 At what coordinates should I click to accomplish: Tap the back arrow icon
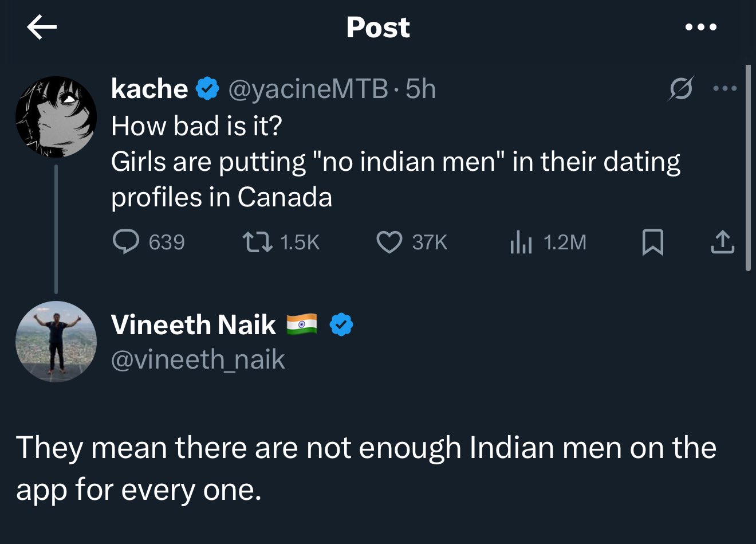42,28
